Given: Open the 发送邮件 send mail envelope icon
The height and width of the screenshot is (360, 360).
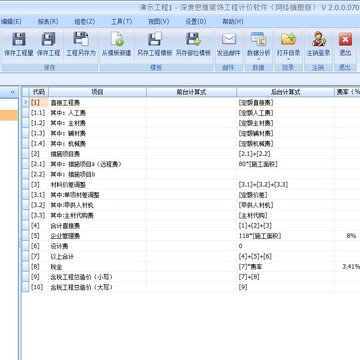Looking at the screenshot, I should tap(229, 39).
